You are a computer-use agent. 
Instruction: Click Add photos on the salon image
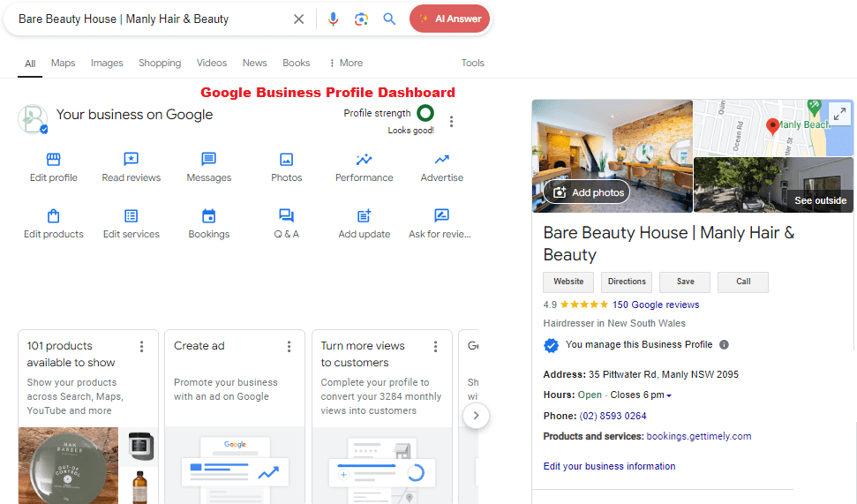pyautogui.click(x=586, y=192)
